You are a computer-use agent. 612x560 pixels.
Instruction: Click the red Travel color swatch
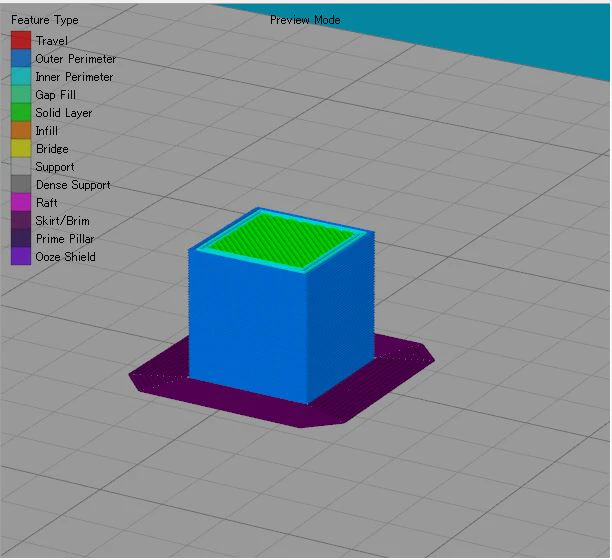pyautogui.click(x=21, y=40)
